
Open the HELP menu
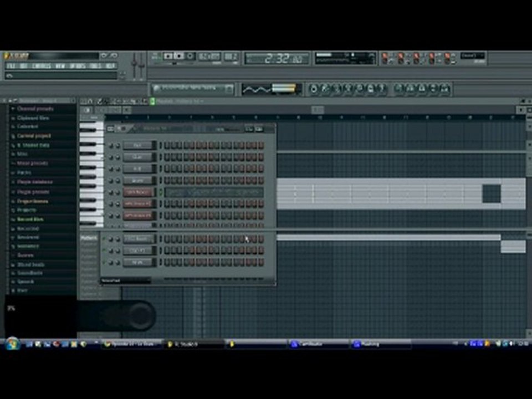tap(110, 66)
